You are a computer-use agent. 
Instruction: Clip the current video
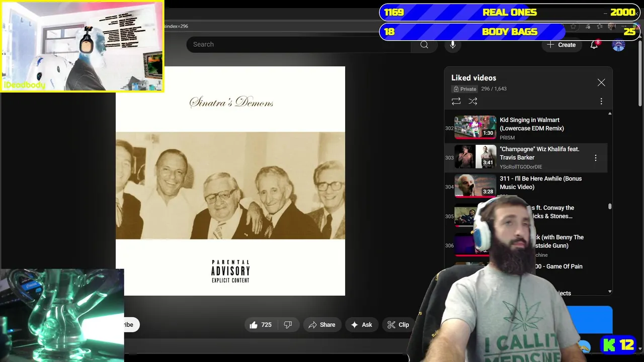398,325
